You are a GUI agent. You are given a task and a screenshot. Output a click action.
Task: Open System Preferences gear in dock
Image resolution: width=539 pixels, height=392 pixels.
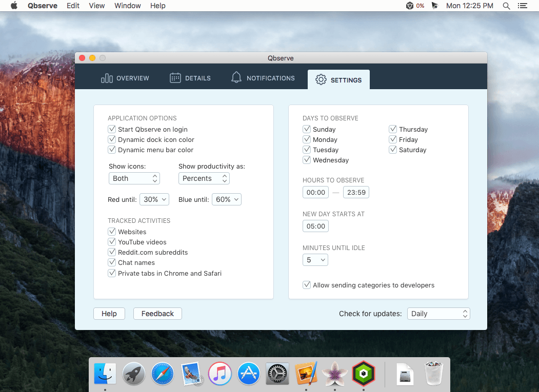pos(277,373)
